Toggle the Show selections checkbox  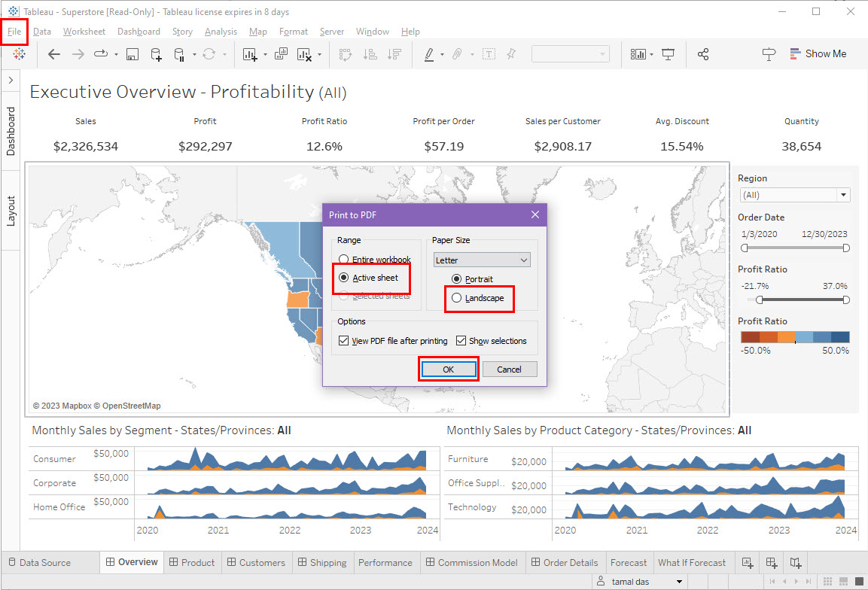click(x=461, y=340)
